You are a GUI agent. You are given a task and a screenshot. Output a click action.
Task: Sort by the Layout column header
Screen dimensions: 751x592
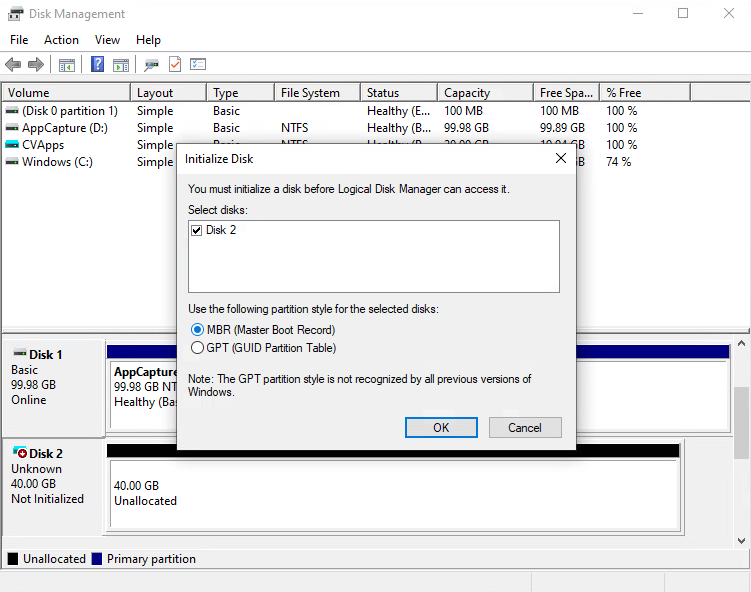click(x=168, y=92)
